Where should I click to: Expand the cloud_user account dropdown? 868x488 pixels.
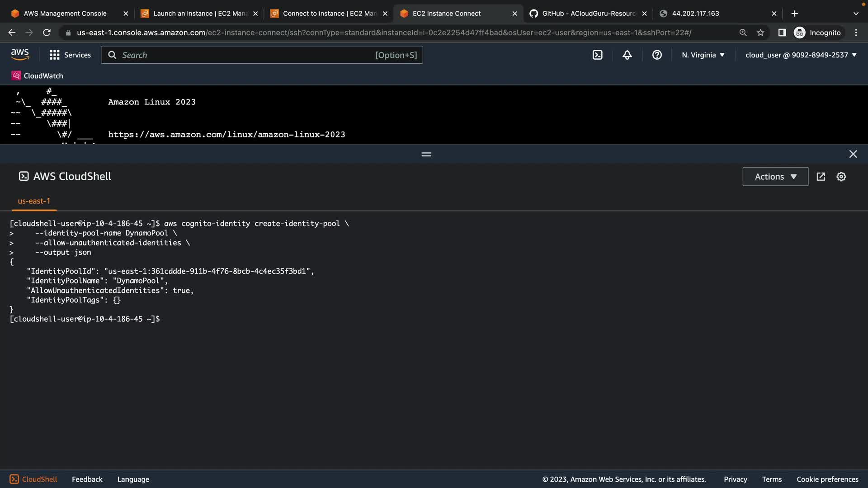click(801, 55)
